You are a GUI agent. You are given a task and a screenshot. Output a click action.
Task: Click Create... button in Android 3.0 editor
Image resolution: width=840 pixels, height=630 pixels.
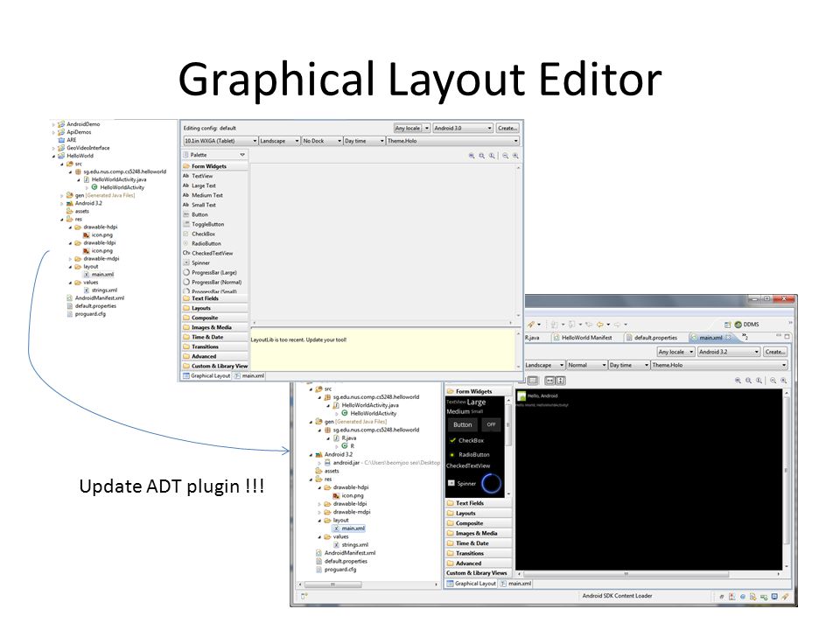click(507, 128)
